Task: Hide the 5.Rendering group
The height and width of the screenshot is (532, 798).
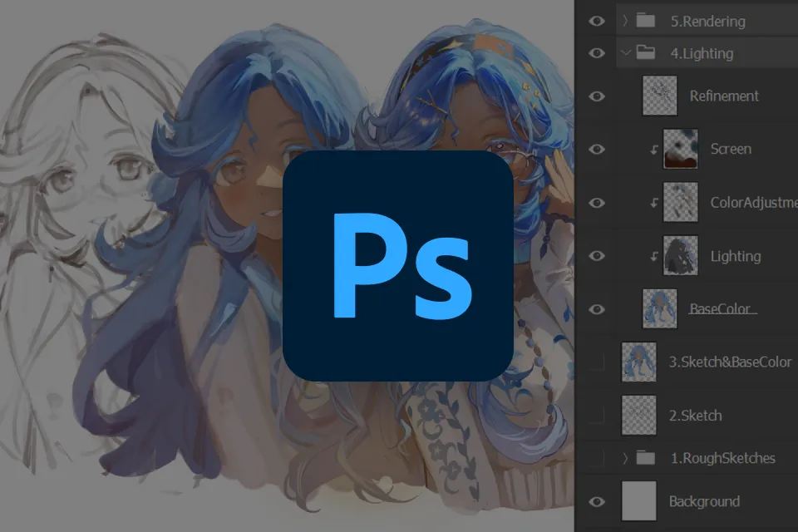Action: (597, 21)
